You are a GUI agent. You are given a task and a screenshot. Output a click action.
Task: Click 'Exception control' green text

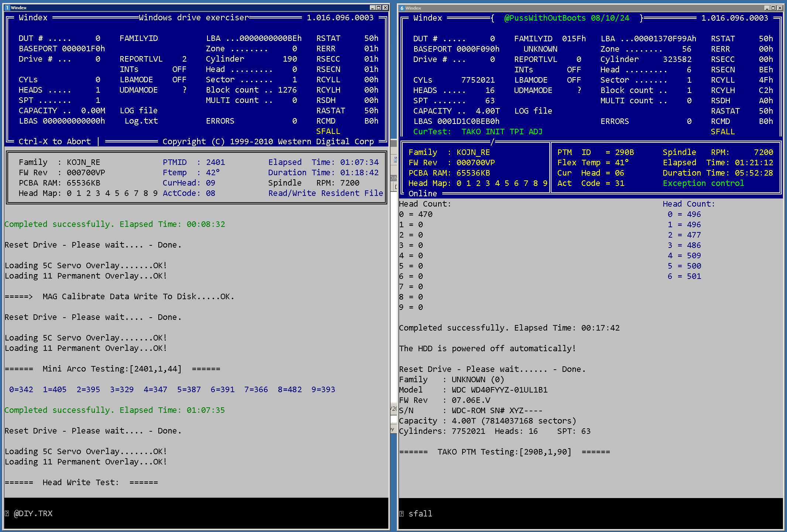[704, 183]
